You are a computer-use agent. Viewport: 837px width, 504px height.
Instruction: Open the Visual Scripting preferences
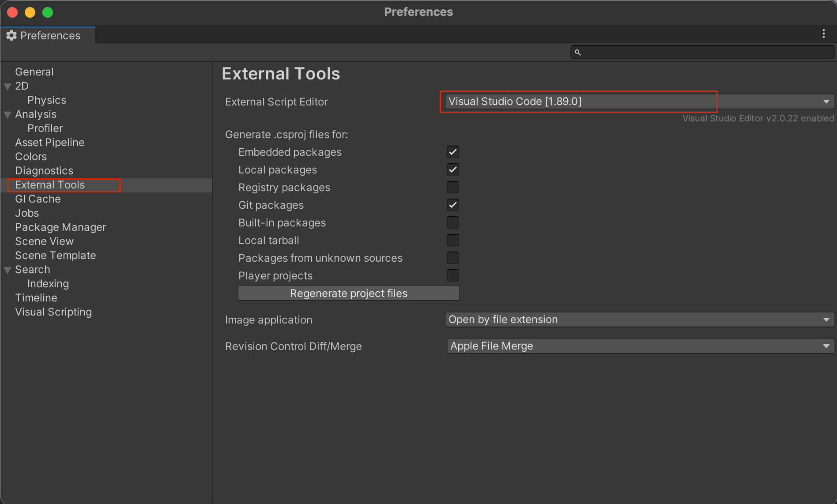tap(53, 312)
